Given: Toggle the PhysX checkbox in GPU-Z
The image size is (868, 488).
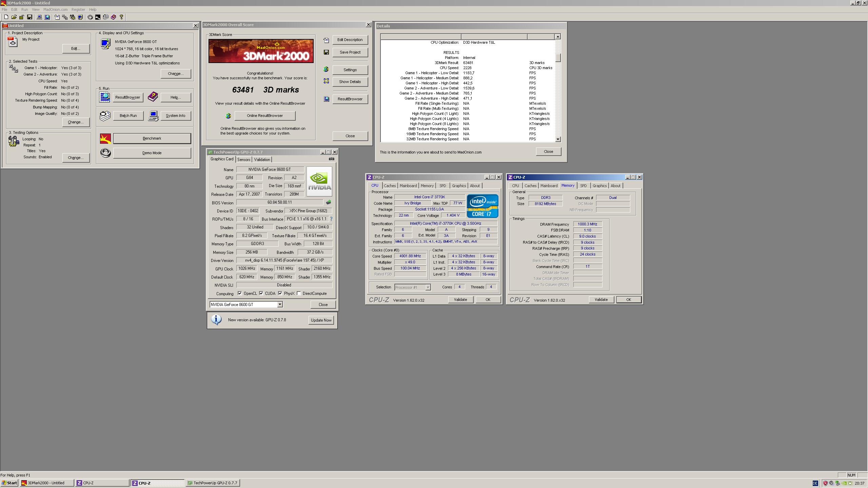Looking at the screenshot, I should click(x=280, y=293).
